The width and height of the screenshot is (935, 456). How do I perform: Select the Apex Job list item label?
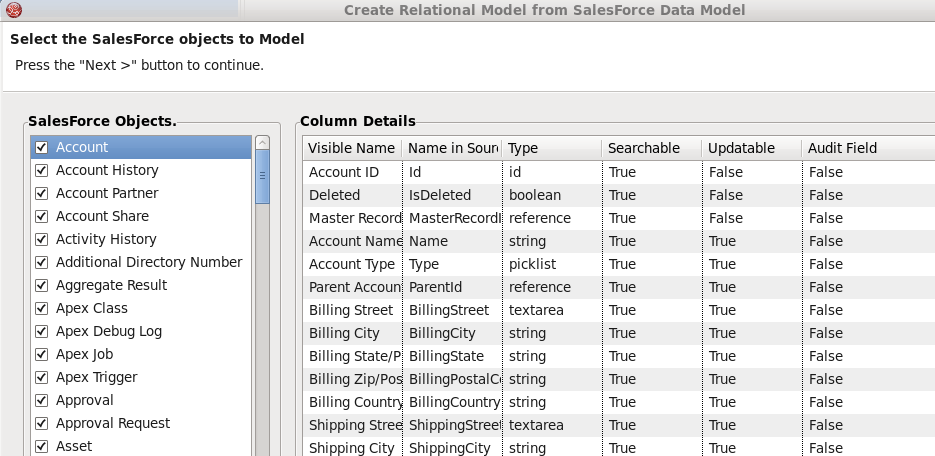(85, 354)
